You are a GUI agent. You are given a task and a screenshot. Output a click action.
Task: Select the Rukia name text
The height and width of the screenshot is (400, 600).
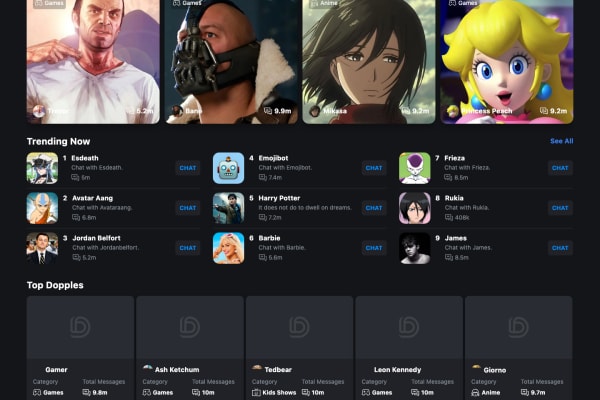[454, 198]
